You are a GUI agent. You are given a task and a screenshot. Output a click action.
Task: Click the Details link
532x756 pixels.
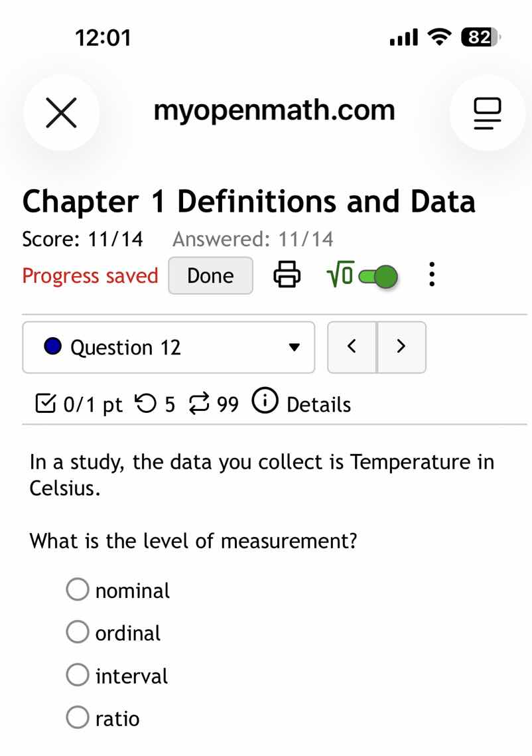pyautogui.click(x=319, y=405)
